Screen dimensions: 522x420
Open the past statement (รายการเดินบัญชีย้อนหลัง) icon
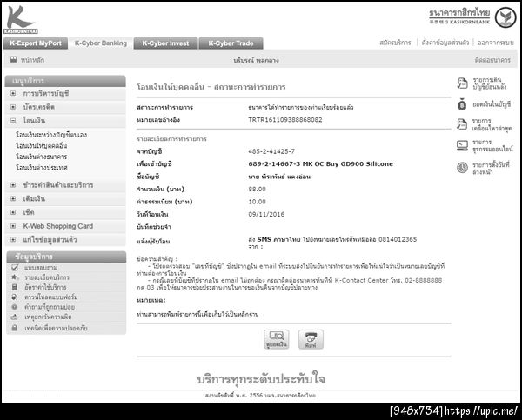[x=463, y=83]
